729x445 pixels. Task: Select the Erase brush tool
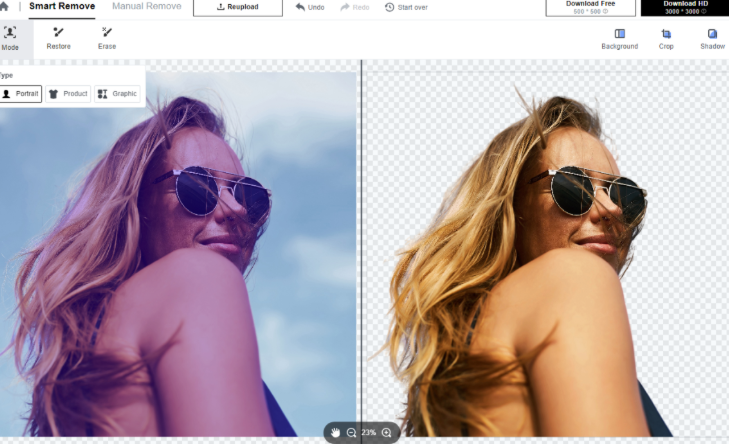tap(107, 38)
